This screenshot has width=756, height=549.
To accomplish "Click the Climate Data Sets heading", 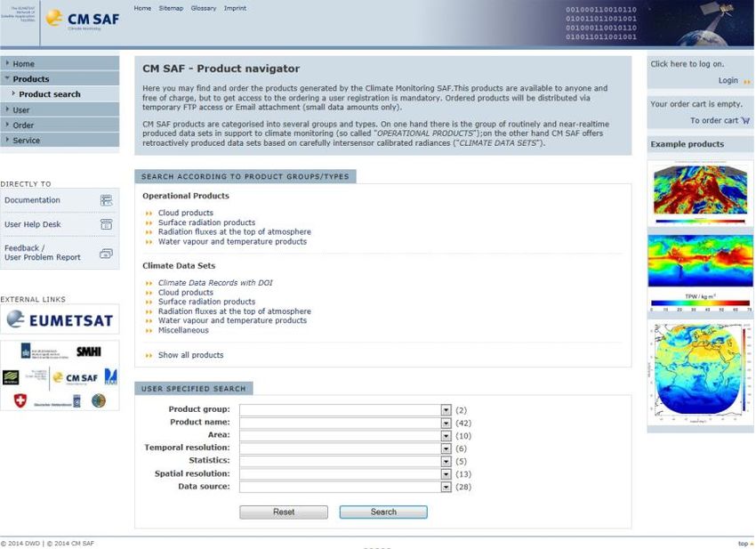I will pyautogui.click(x=179, y=266).
